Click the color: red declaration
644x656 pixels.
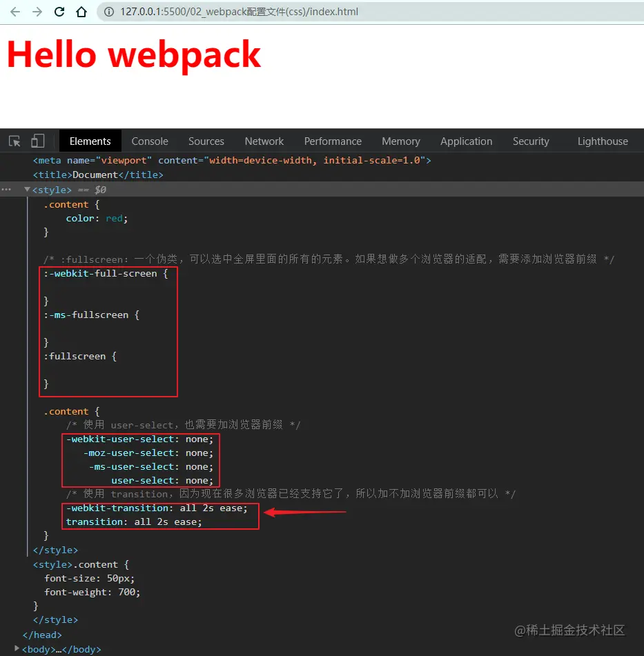tap(97, 219)
